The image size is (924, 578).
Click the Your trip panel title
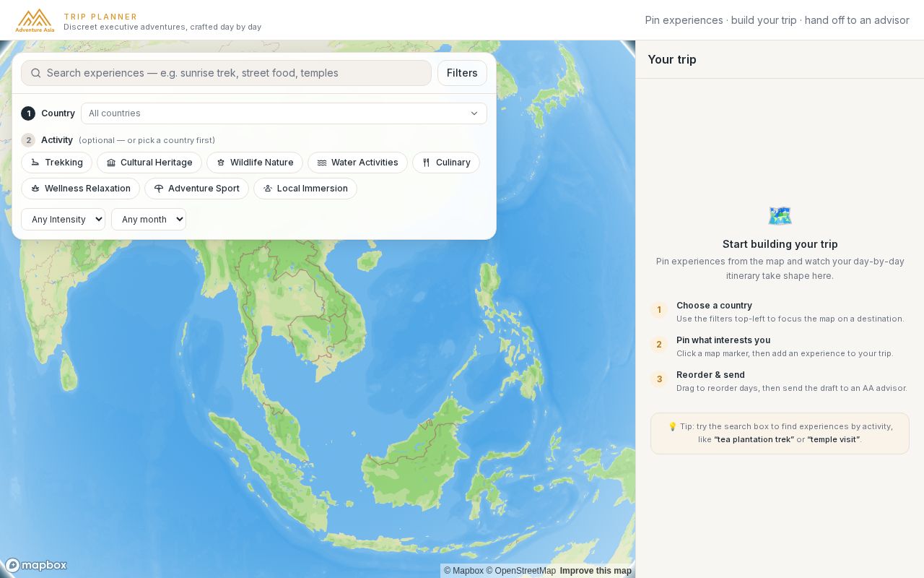click(672, 59)
